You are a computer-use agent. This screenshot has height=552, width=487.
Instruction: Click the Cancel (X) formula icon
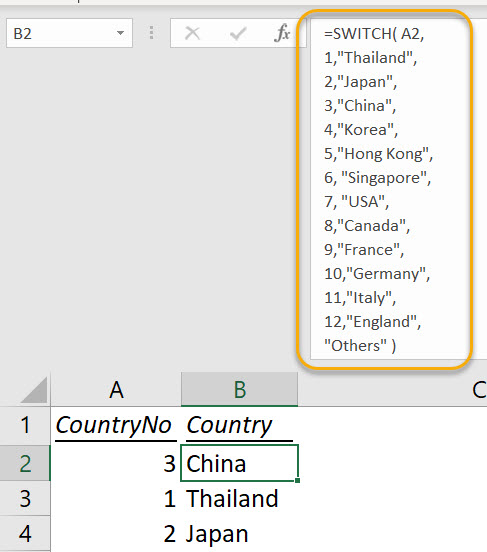click(x=192, y=33)
